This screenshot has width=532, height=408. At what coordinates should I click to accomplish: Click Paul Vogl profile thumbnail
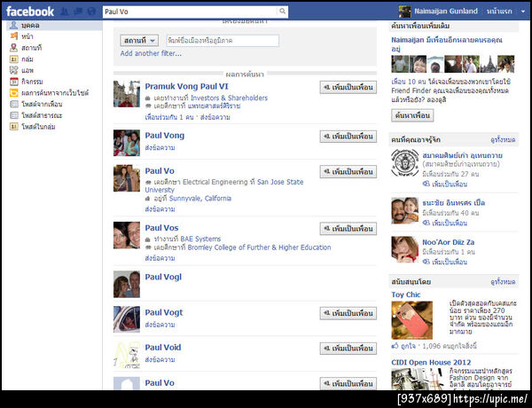[x=127, y=285]
